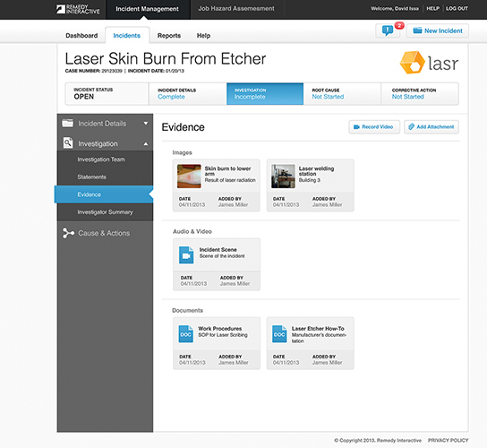The width and height of the screenshot is (487, 448).
Task: Collapse the Investigation sidebar section arrow
Action: point(145,144)
